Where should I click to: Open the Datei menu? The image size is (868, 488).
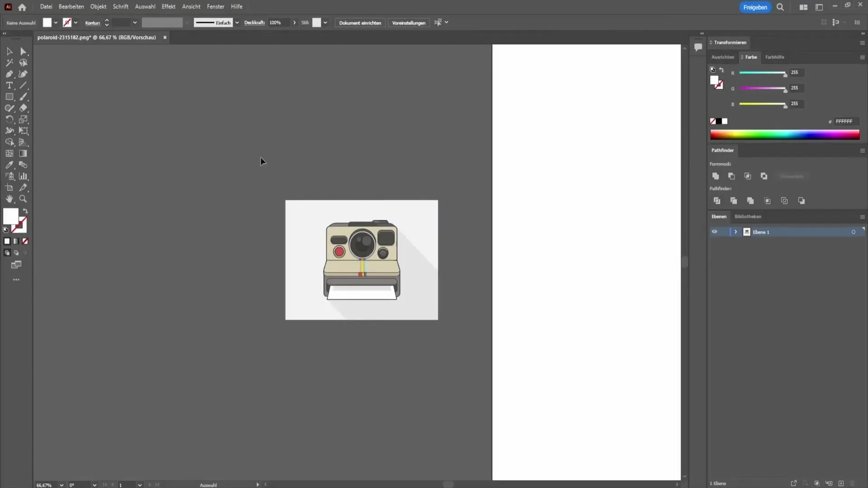(46, 7)
